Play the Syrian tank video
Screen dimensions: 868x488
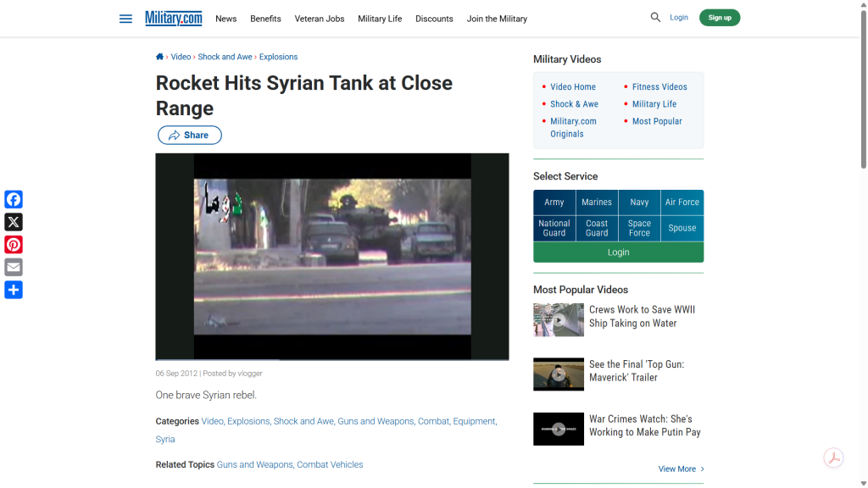click(x=332, y=257)
